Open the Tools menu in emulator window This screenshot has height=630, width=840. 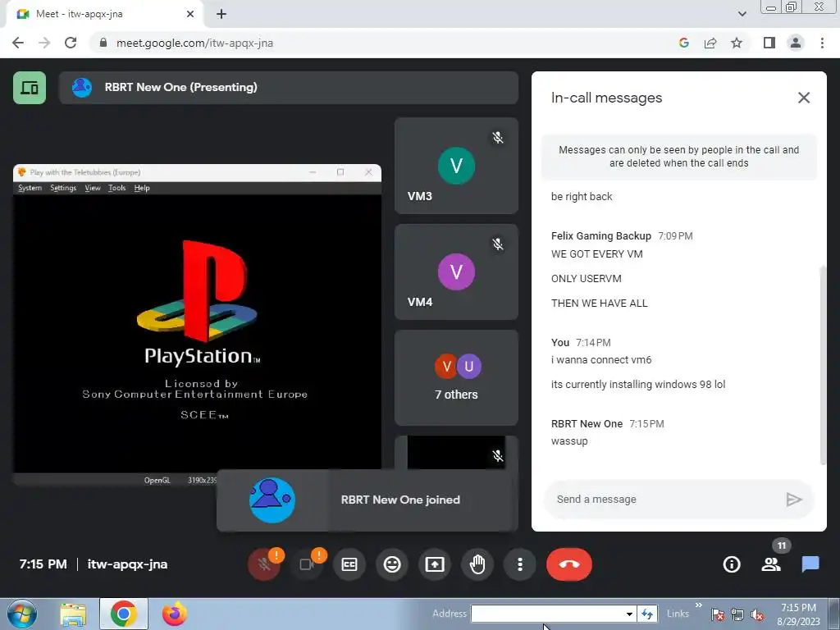(x=116, y=188)
